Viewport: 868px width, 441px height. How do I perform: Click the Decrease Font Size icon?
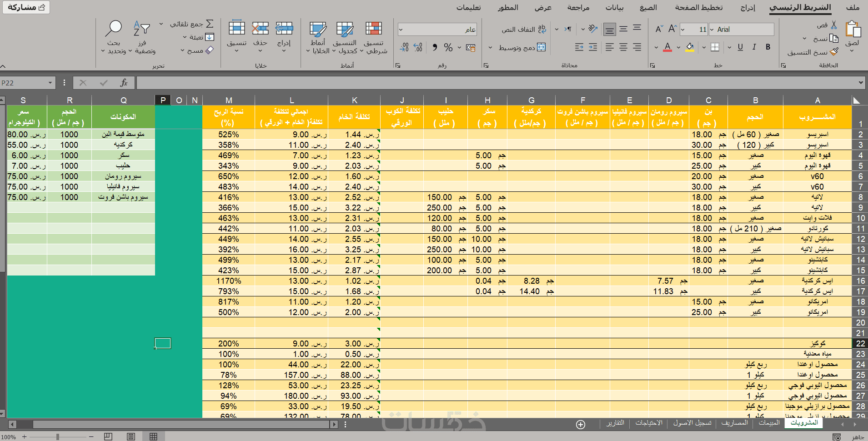[659, 30]
